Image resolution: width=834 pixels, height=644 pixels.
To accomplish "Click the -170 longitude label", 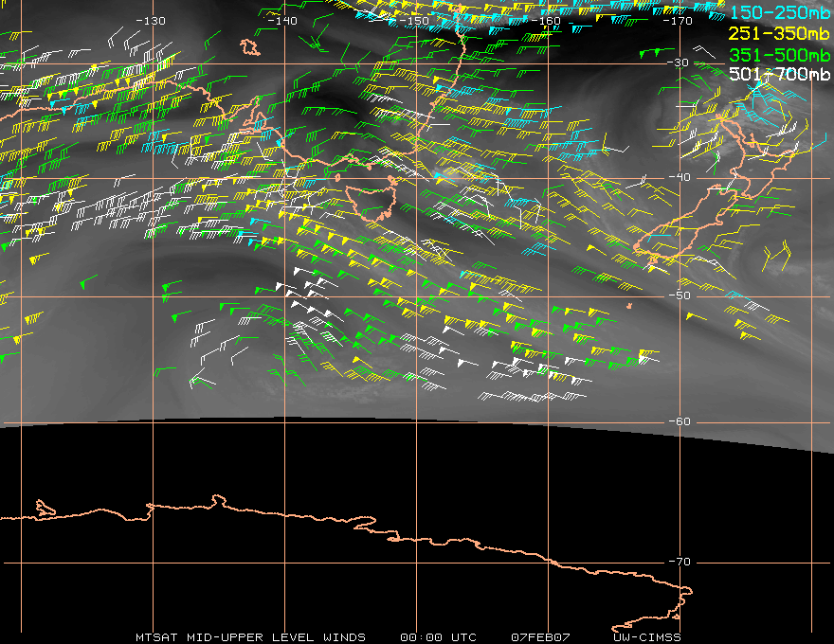I will tap(677, 21).
